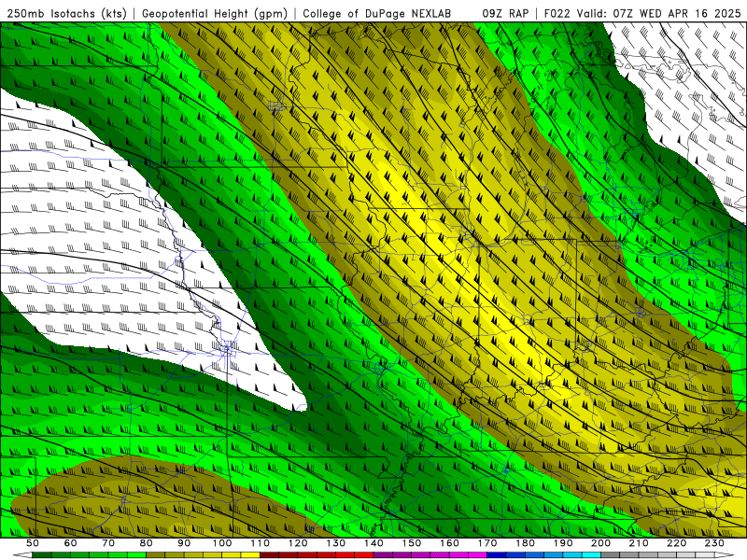This screenshot has width=747, height=560.
Task: Click the 100 knot legend label
Action: (222, 543)
